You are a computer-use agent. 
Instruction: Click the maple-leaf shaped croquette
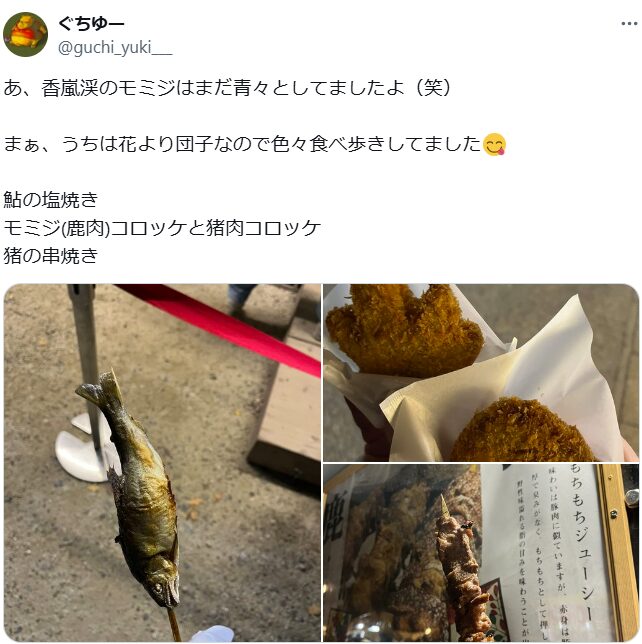pyautogui.click(x=405, y=329)
